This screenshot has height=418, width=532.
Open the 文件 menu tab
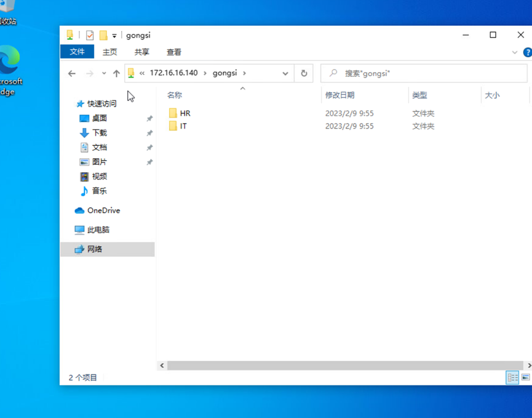tap(77, 52)
